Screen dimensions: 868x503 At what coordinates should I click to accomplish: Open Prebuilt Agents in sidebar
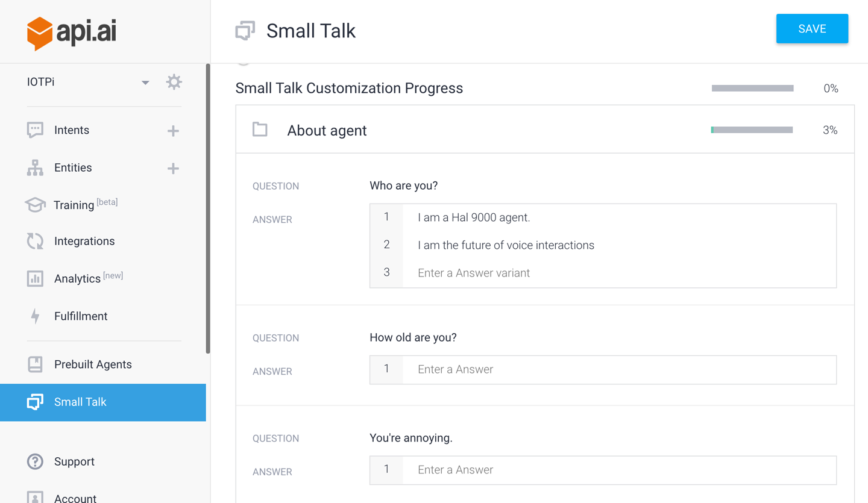(x=93, y=364)
